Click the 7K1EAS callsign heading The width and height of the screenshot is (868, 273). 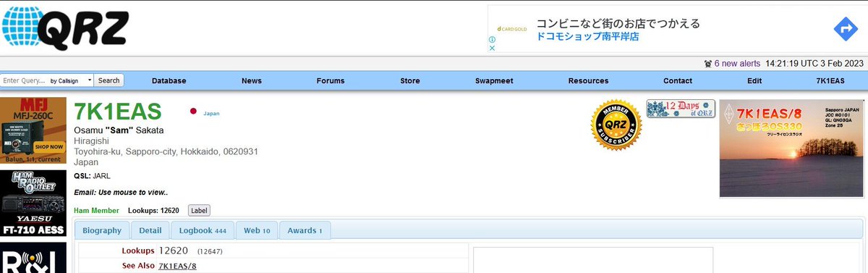point(118,112)
